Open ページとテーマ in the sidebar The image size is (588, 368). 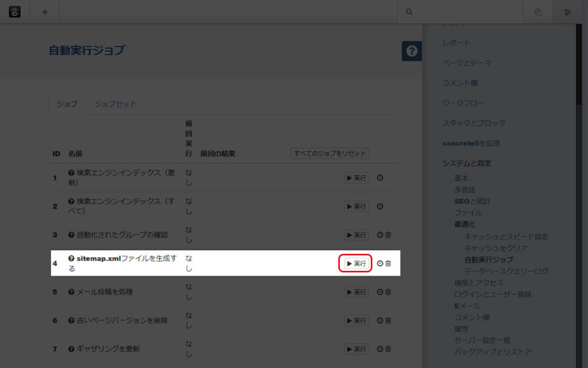point(467,63)
